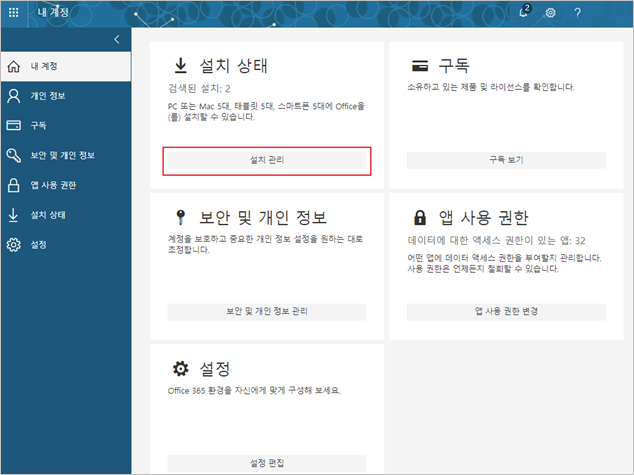The height and width of the screenshot is (475, 634).
Task: Click the download icon for 설치 상태 in sidebar
Action: [14, 214]
